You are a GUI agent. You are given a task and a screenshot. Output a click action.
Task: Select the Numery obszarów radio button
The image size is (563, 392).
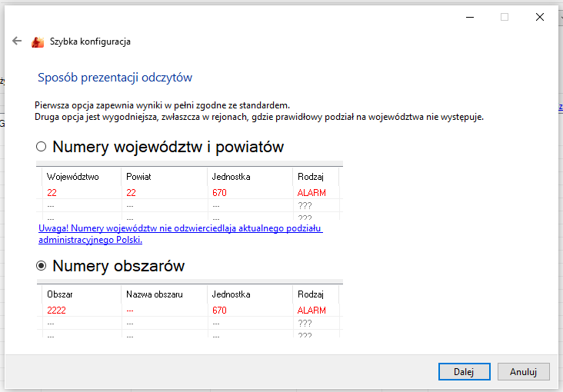pyautogui.click(x=42, y=266)
